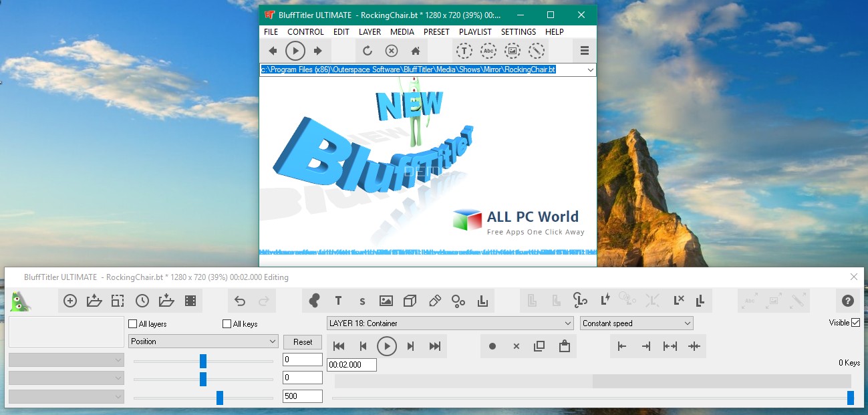Open the EDIT menu

[x=341, y=31]
